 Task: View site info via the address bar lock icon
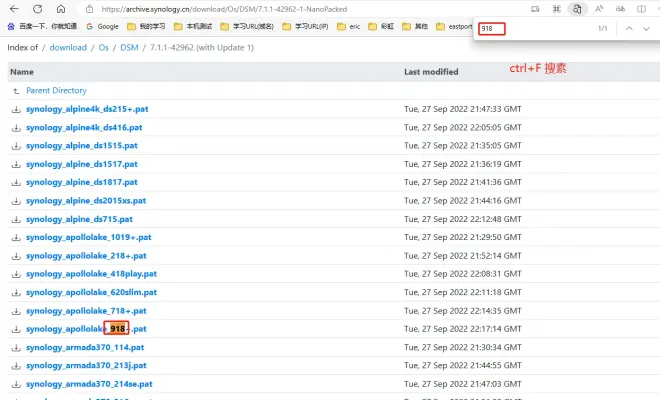(89, 9)
